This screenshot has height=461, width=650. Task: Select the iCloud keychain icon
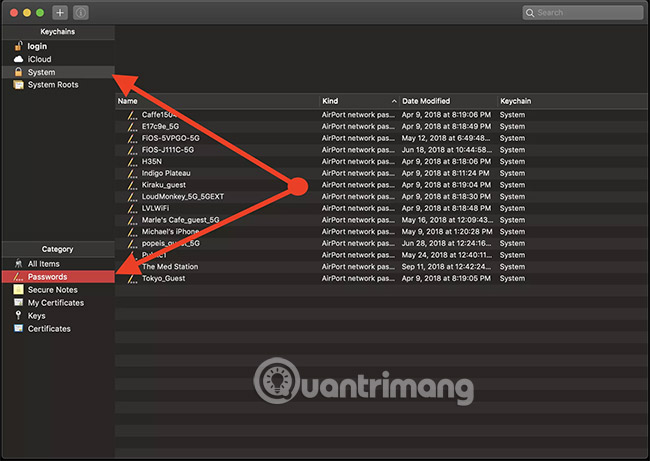(18, 59)
